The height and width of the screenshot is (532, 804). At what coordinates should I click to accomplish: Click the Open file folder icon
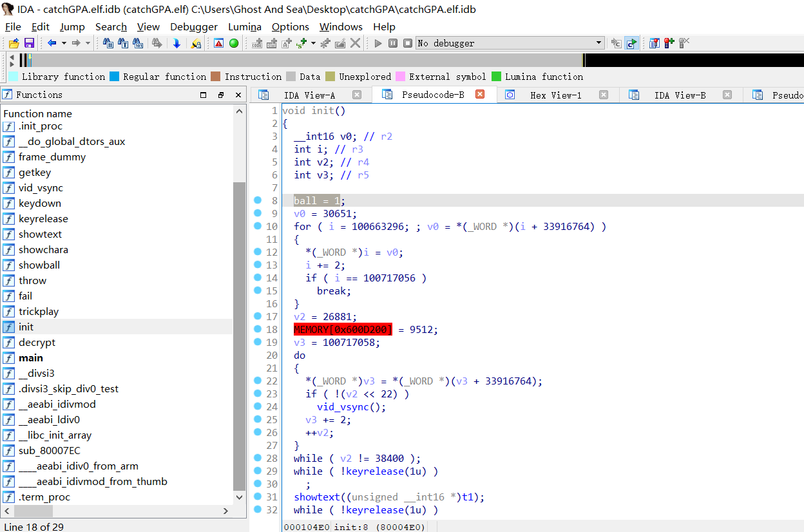click(14, 43)
